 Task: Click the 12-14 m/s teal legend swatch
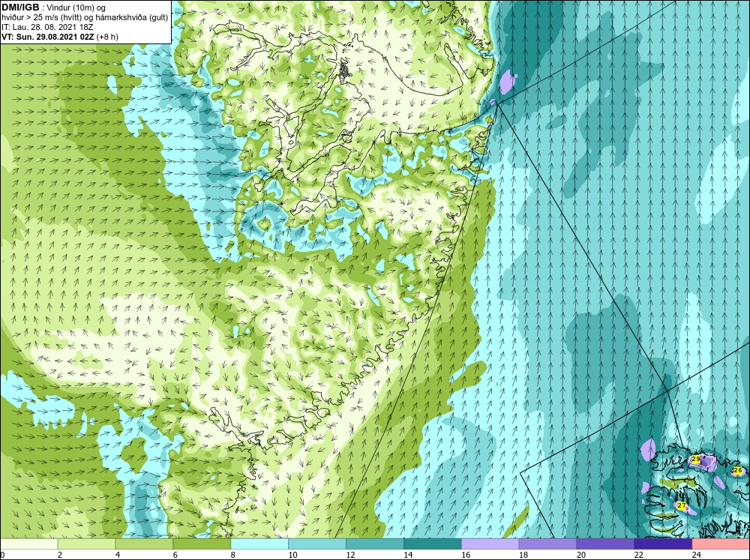[374, 544]
